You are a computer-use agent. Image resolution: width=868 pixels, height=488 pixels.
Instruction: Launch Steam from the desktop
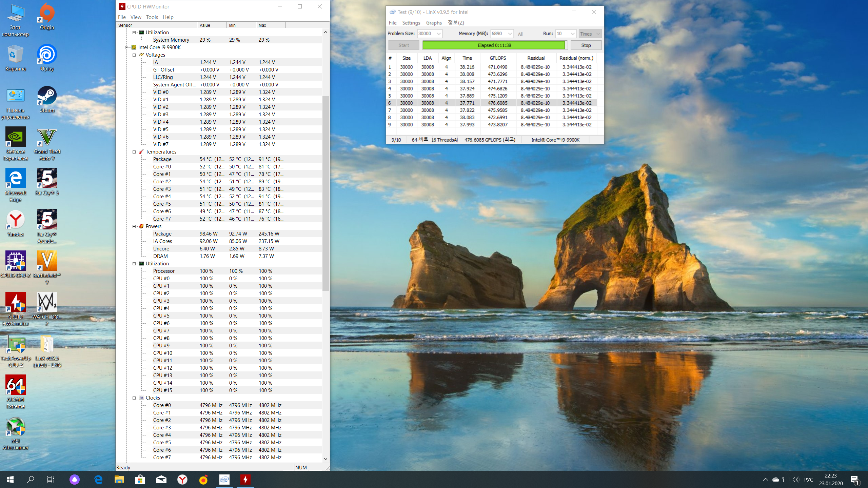pyautogui.click(x=47, y=97)
